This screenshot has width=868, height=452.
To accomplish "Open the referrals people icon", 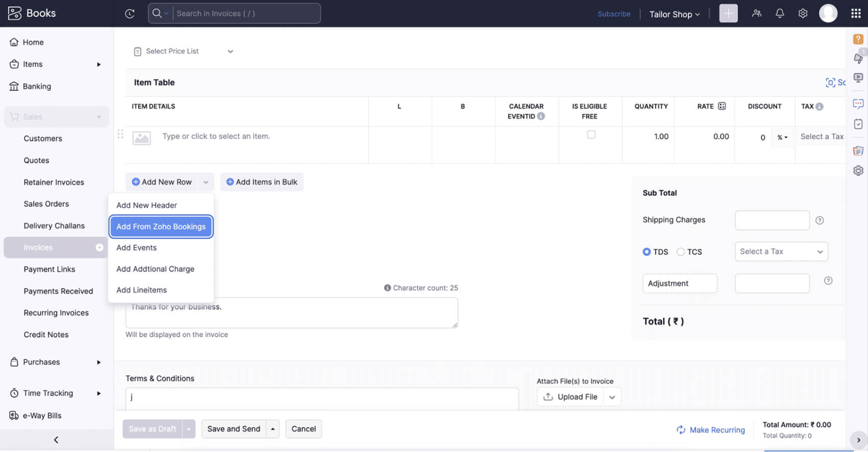I will (757, 14).
